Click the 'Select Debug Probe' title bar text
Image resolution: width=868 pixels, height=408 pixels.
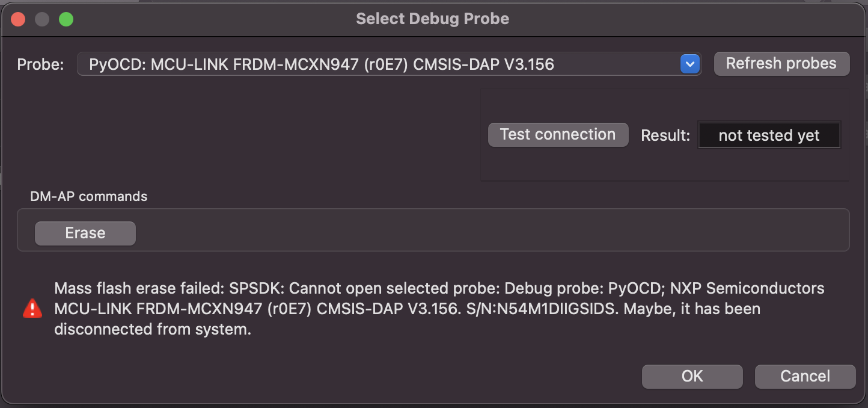pyautogui.click(x=432, y=19)
